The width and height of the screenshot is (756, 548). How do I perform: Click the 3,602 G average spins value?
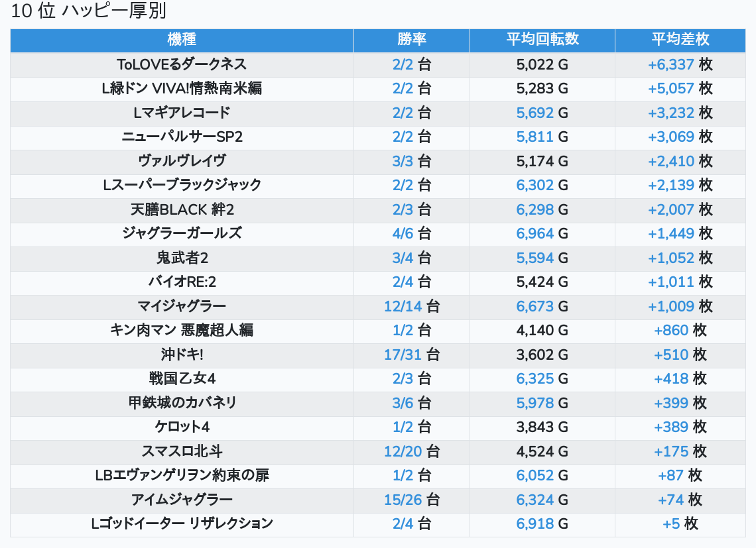(x=542, y=355)
